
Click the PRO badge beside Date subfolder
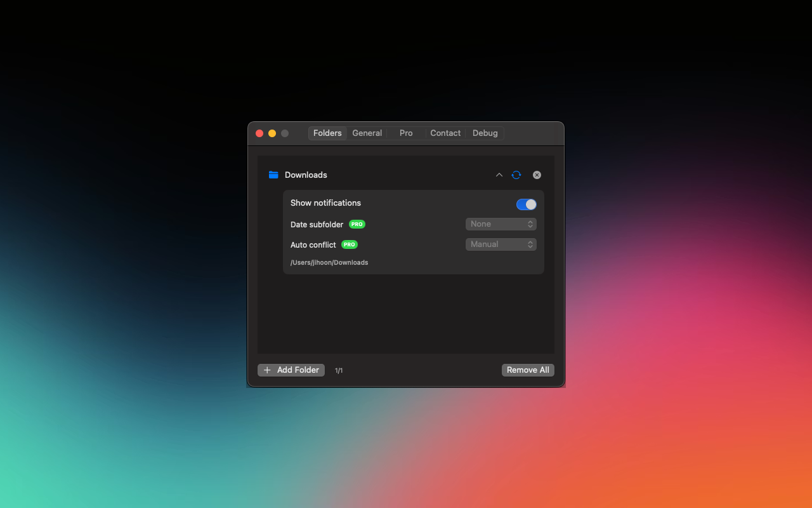[x=357, y=224]
